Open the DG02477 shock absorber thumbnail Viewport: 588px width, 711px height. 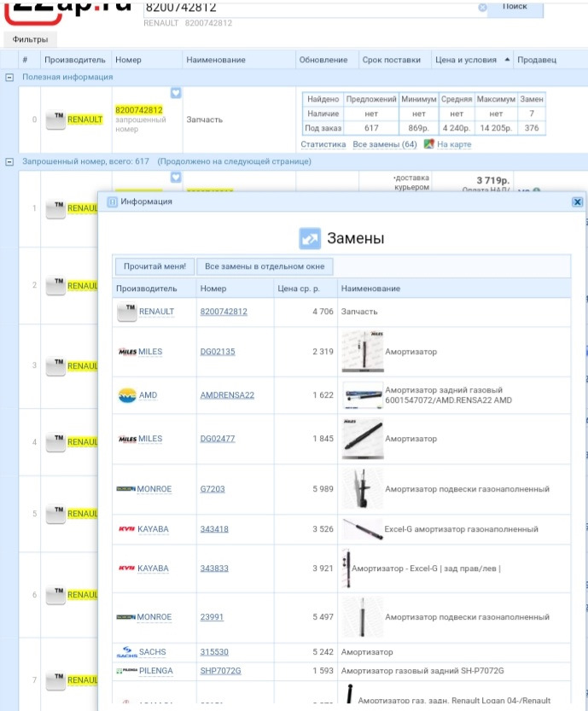click(363, 439)
